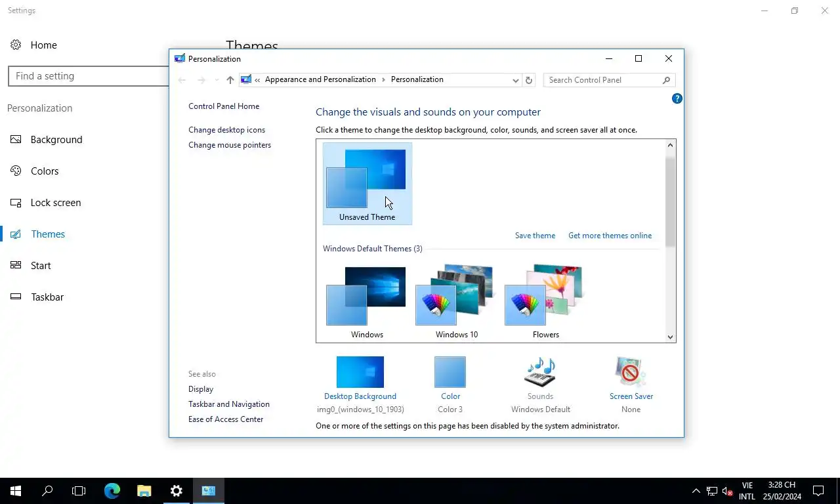Click Change desktop icons link
Screen dimensions: 840x504
pos(226,130)
